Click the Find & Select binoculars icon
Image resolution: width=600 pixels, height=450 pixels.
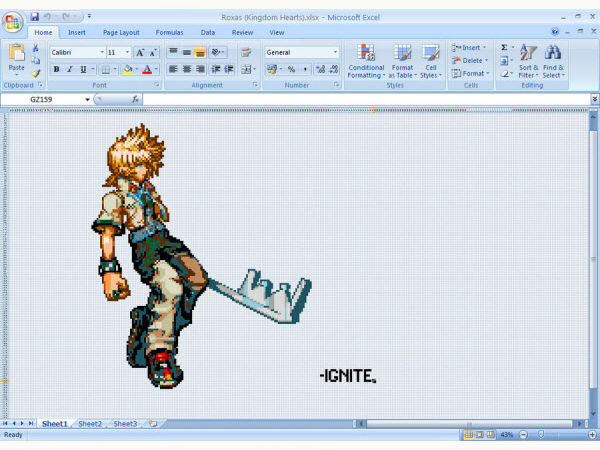[x=553, y=61]
